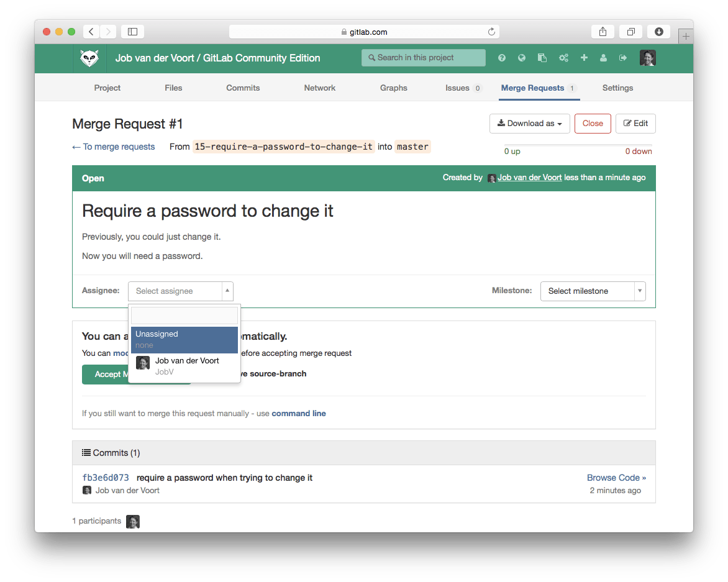This screenshot has height=582, width=728.
Task: Open snippets via the documents icon
Action: 542,58
